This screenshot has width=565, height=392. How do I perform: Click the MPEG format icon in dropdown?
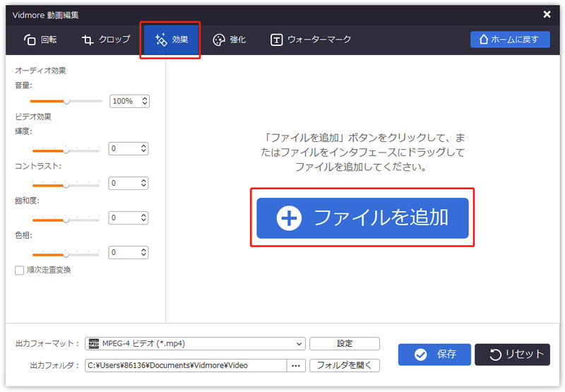(x=94, y=344)
